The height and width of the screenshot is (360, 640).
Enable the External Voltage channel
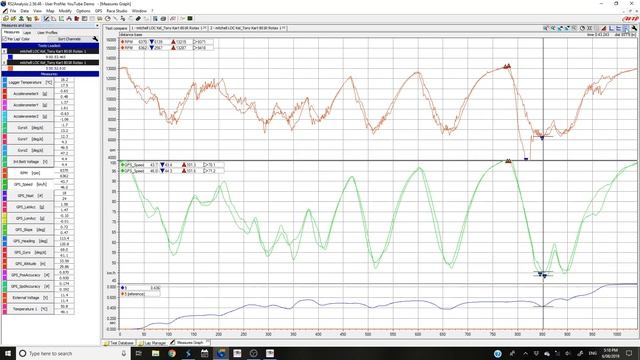pos(30,298)
